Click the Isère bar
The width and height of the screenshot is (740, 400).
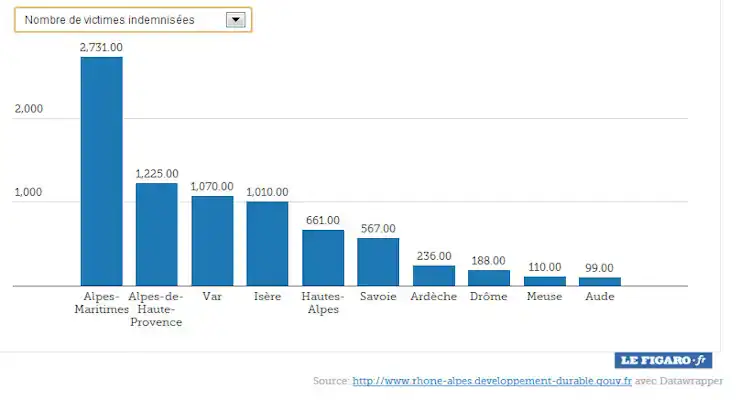click(x=267, y=244)
